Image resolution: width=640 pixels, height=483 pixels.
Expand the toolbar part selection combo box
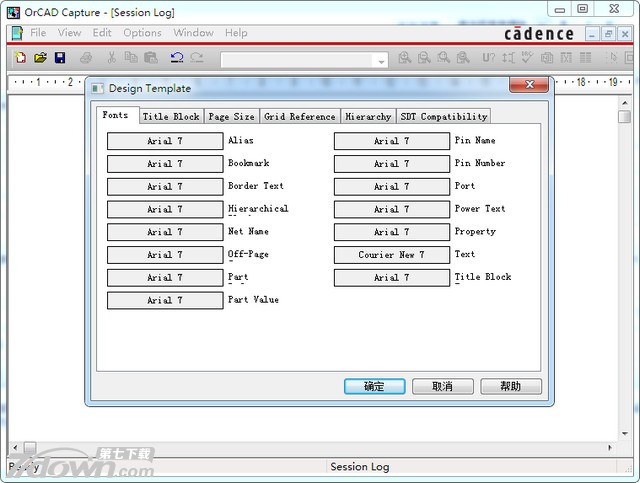pyautogui.click(x=381, y=61)
